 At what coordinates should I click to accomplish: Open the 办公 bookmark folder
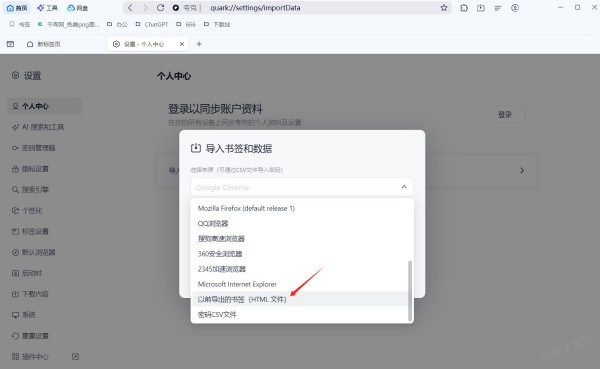tap(117, 24)
